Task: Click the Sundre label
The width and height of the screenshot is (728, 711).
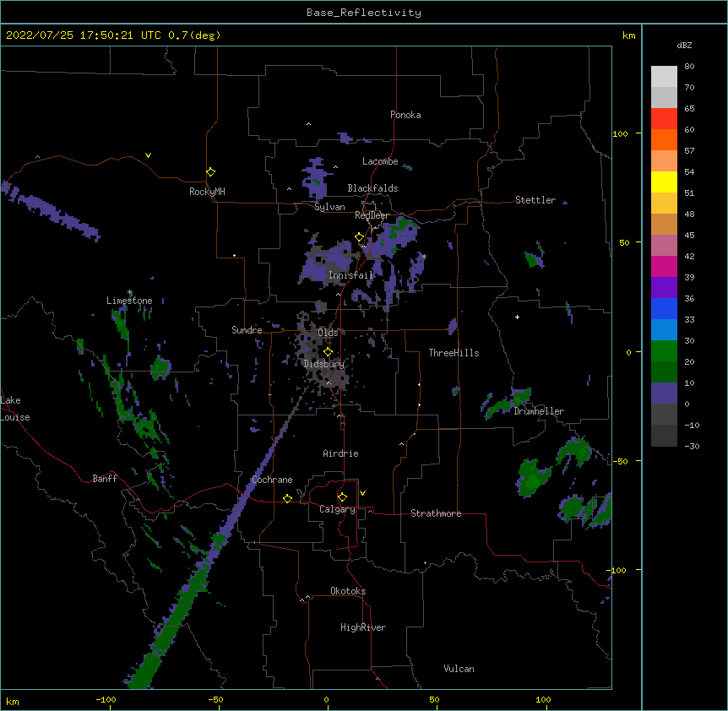Action: pos(247,330)
